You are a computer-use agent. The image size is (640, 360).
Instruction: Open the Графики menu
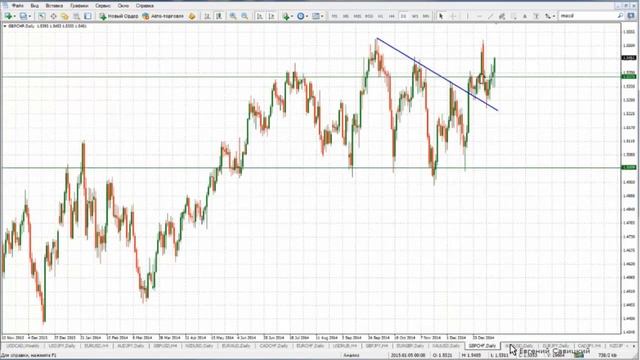click(79, 6)
